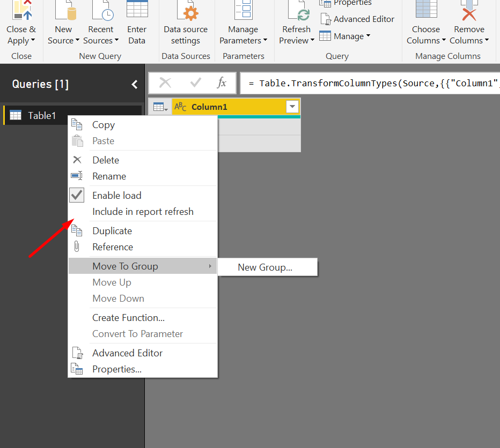The width and height of the screenshot is (500, 448).
Task: Toggle the Enable load checkmark
Action: point(77,195)
